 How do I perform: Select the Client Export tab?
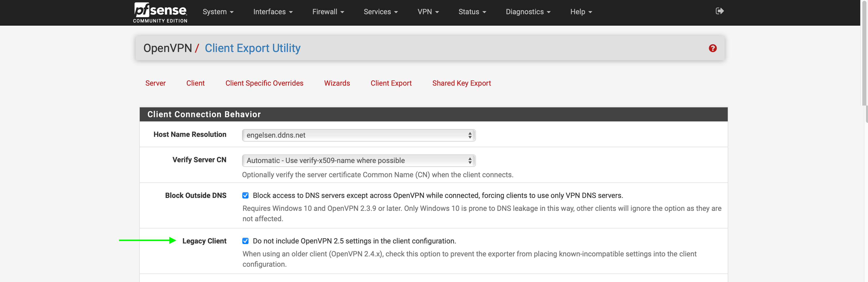point(391,83)
